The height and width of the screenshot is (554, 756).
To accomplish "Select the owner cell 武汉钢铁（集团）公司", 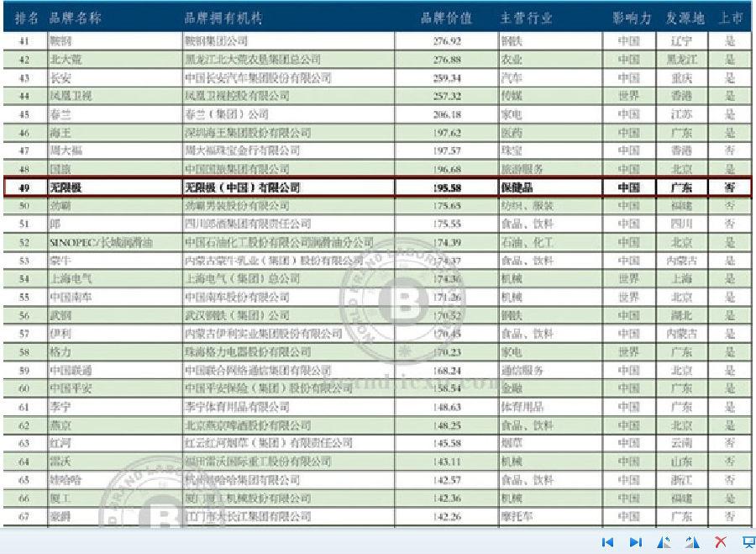I will click(x=237, y=315).
